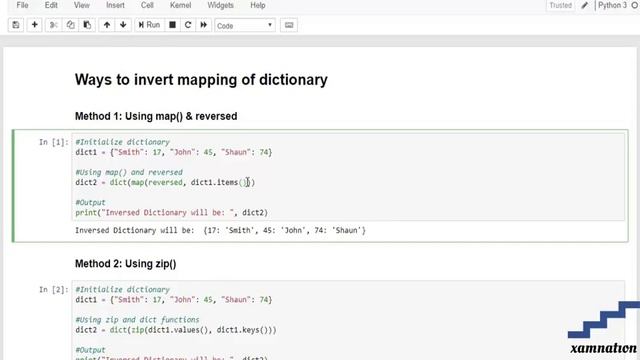This screenshot has width=640, height=360.
Task: Paste cells below icon
Action: [x=87, y=25]
